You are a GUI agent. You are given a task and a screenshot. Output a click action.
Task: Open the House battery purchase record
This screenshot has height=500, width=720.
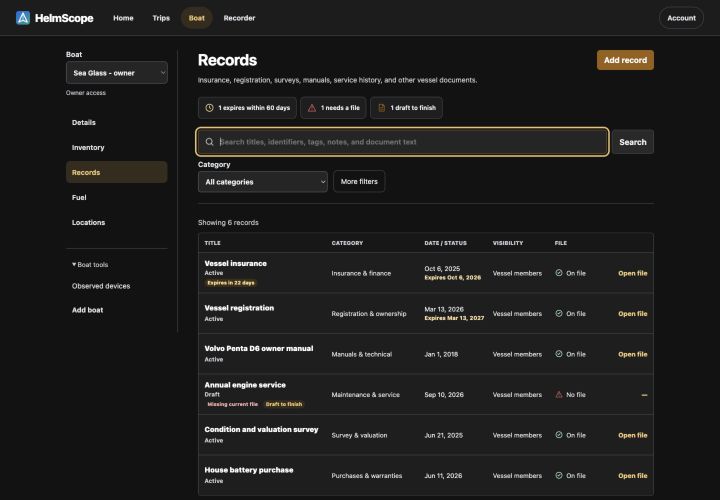(249, 470)
